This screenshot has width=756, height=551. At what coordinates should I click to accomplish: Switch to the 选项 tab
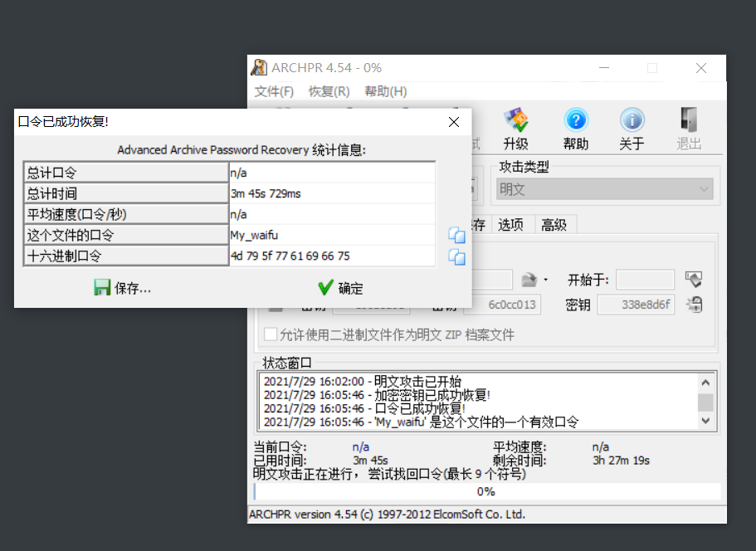510,224
